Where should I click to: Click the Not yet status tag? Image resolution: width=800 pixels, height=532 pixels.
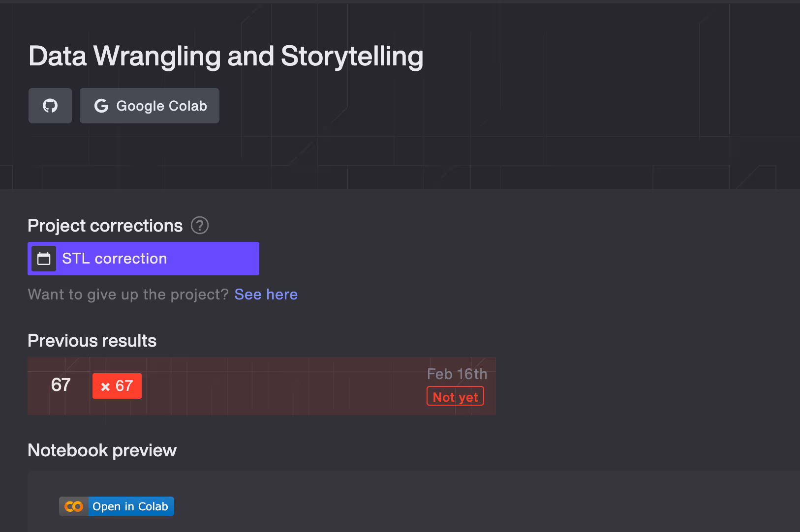(x=455, y=396)
